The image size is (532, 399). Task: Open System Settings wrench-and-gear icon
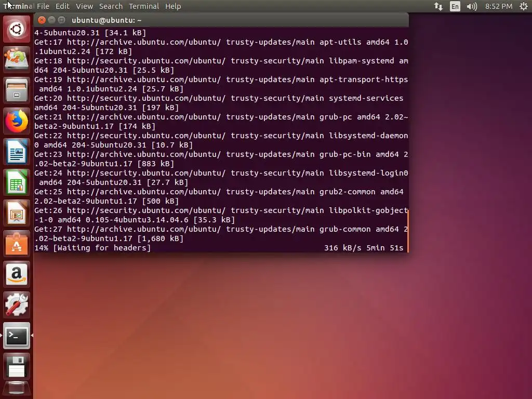click(17, 305)
